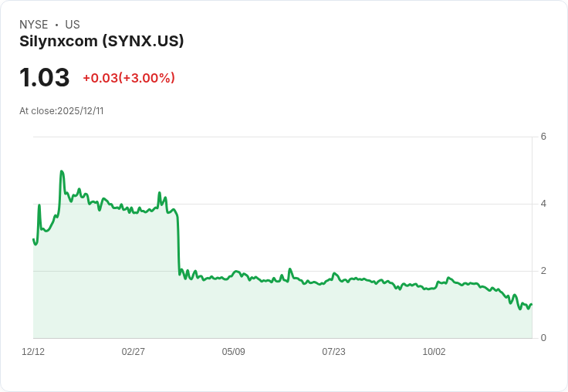Click the 12/12 x-axis date label
568x392 pixels.
tap(33, 351)
